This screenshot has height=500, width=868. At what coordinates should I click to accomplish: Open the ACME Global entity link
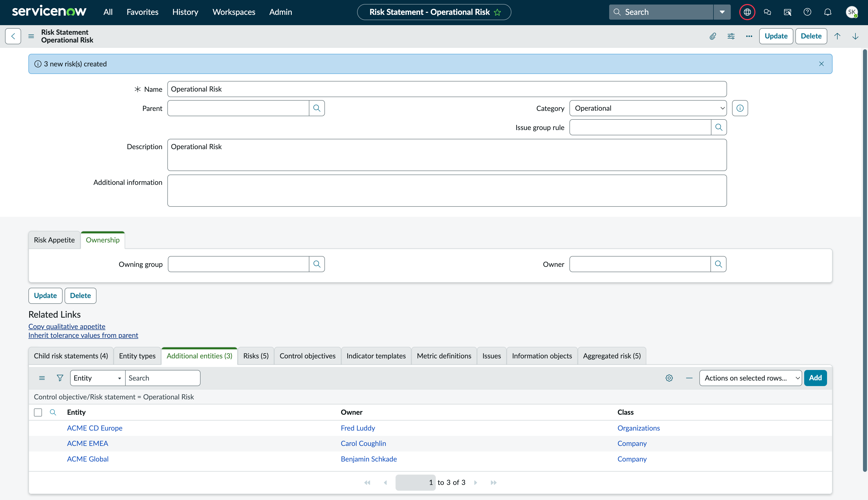pyautogui.click(x=88, y=459)
